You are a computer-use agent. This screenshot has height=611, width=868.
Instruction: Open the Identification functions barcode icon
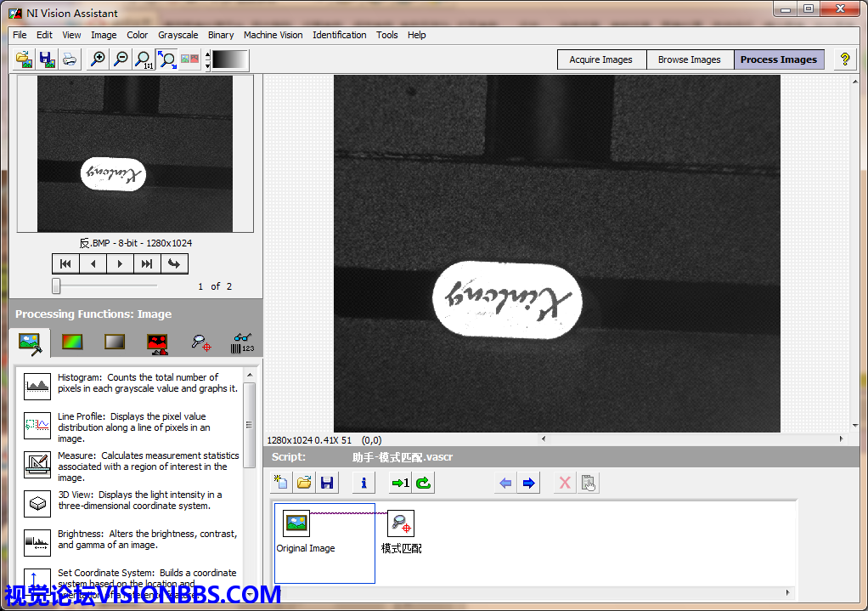[x=242, y=342]
